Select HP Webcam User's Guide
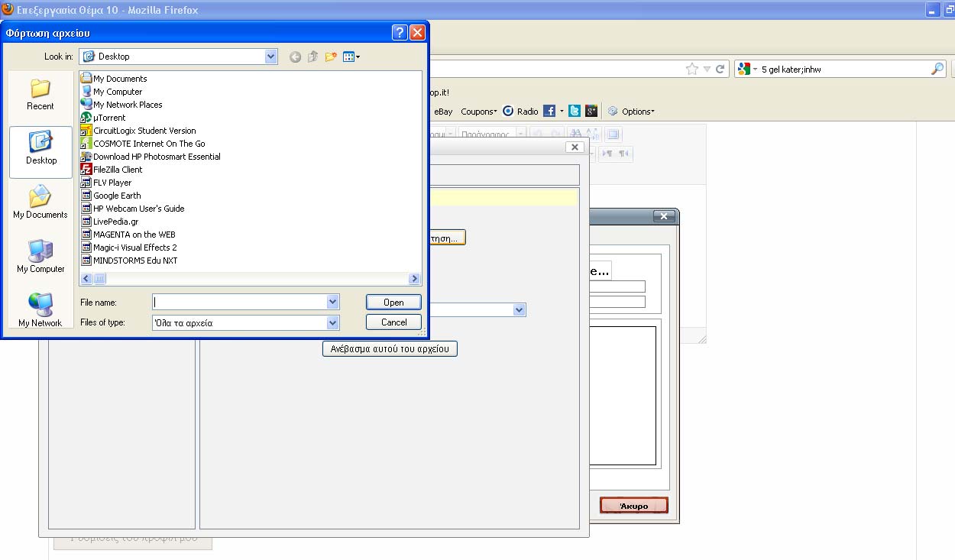 (132, 209)
